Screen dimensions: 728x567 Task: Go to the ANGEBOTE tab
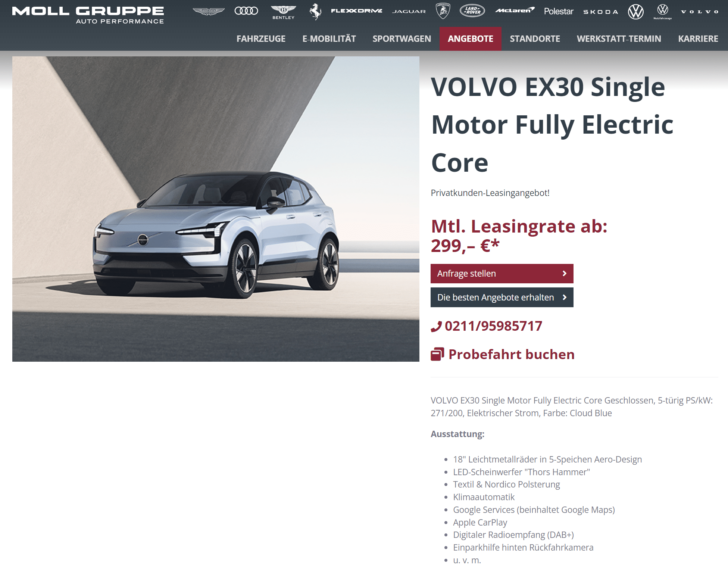(471, 39)
